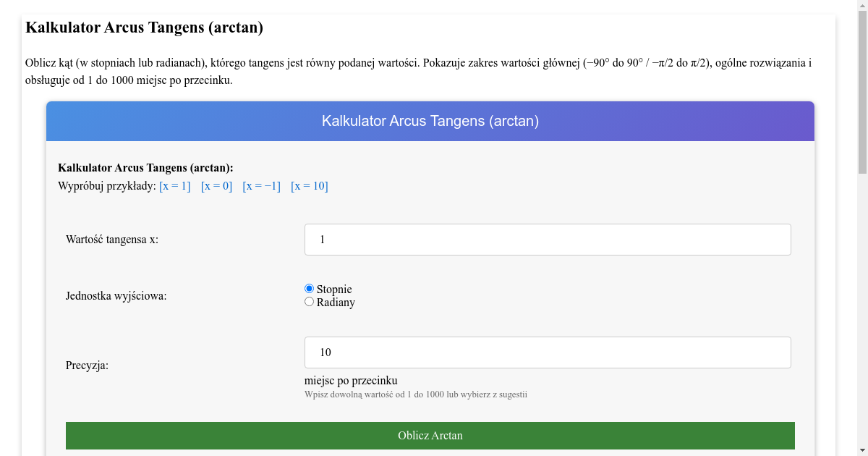Screen dimensions: 868x456
Task: Click the "Wartość tangensa x:" label
Action: click(112, 240)
